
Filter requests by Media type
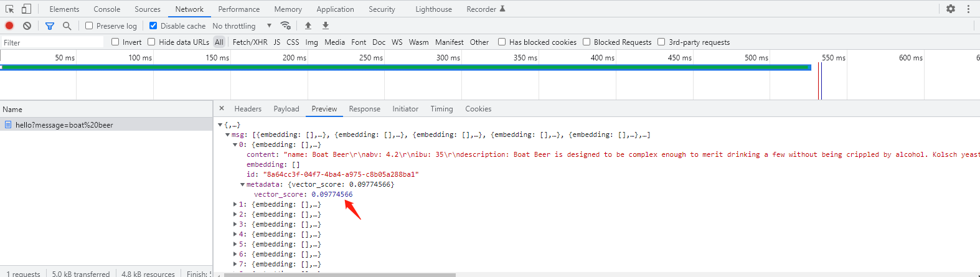pos(334,42)
